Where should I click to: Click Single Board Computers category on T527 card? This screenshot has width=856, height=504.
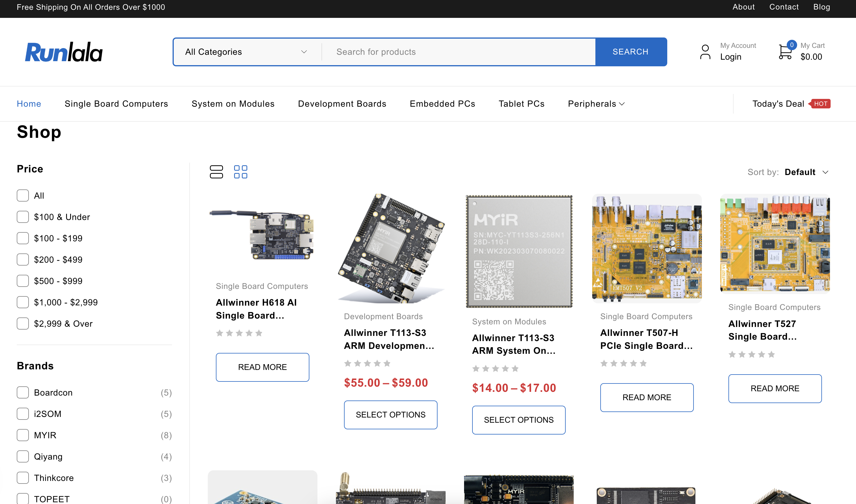point(774,307)
